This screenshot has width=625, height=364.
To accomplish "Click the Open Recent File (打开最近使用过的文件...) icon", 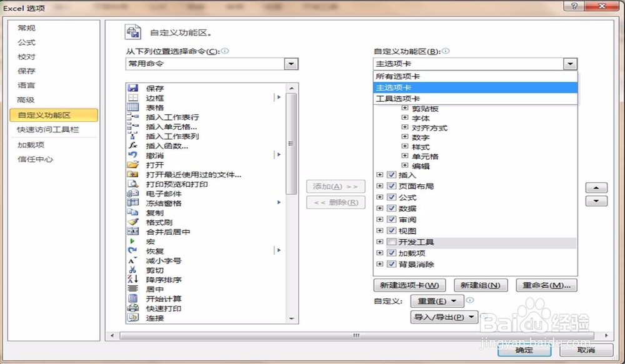I will coord(132,174).
